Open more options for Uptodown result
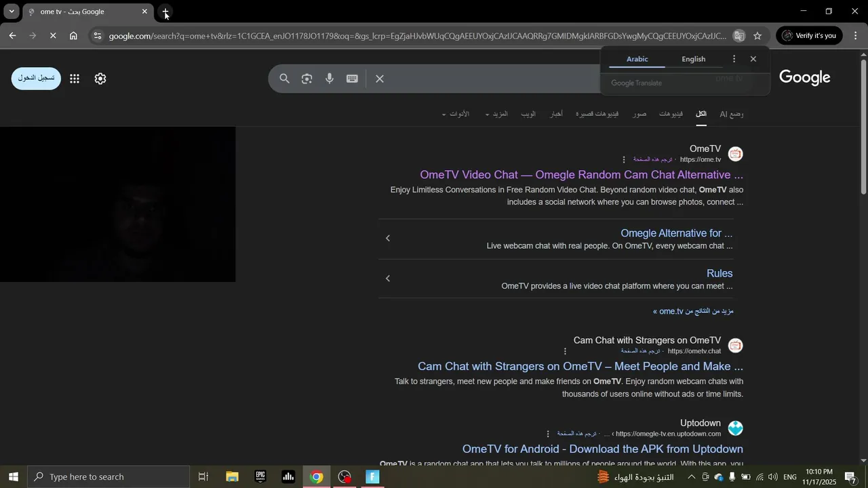Image resolution: width=868 pixels, height=488 pixels. (x=548, y=434)
